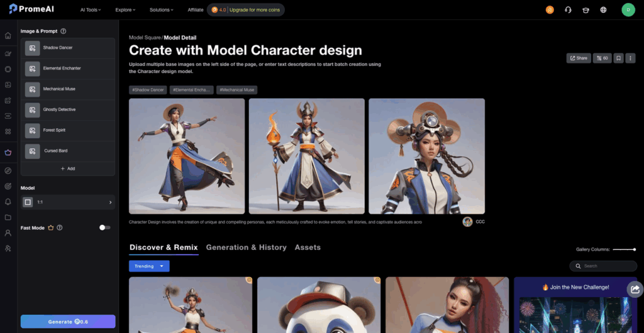This screenshot has width=644, height=333.
Task: Select the purple crown model icon in the sidebar
Action: [8, 153]
